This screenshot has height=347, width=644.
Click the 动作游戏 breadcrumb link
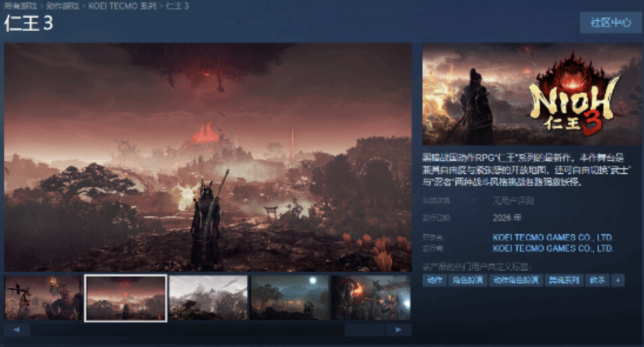click(x=62, y=6)
